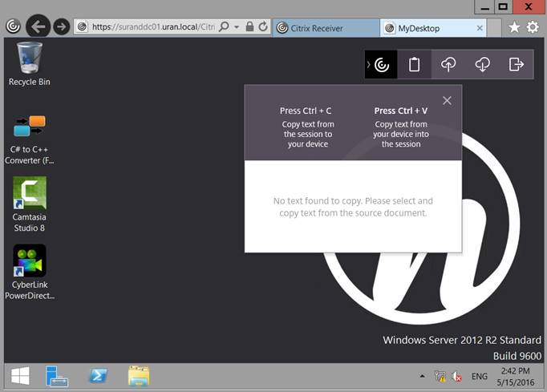Click the site favicon in address bar
Screen dimensions: 547x392
coord(82,26)
